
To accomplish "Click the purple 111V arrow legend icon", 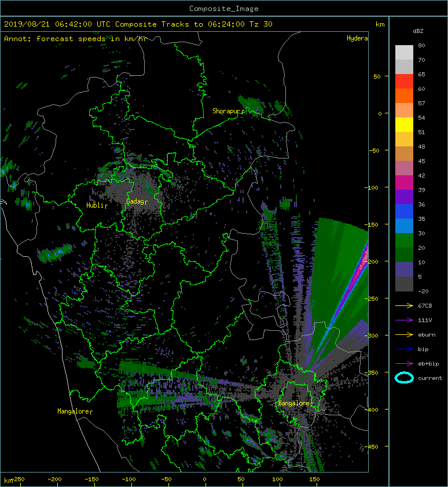I will click(404, 320).
